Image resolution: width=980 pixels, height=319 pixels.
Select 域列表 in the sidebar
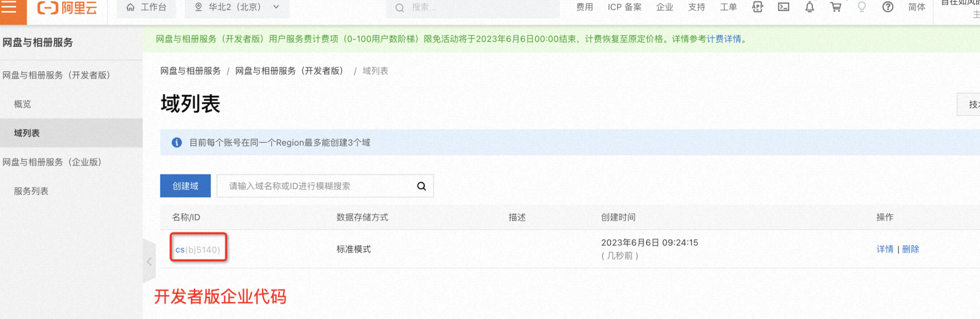tap(71, 133)
